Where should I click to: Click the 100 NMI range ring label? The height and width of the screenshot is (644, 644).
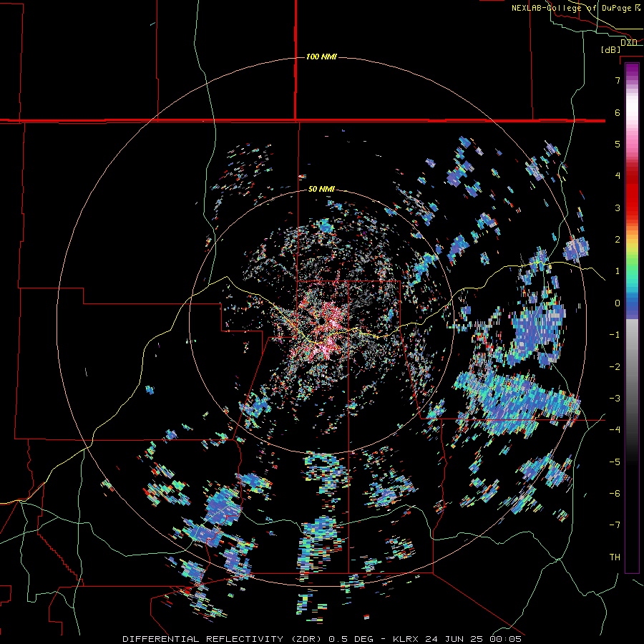321,57
